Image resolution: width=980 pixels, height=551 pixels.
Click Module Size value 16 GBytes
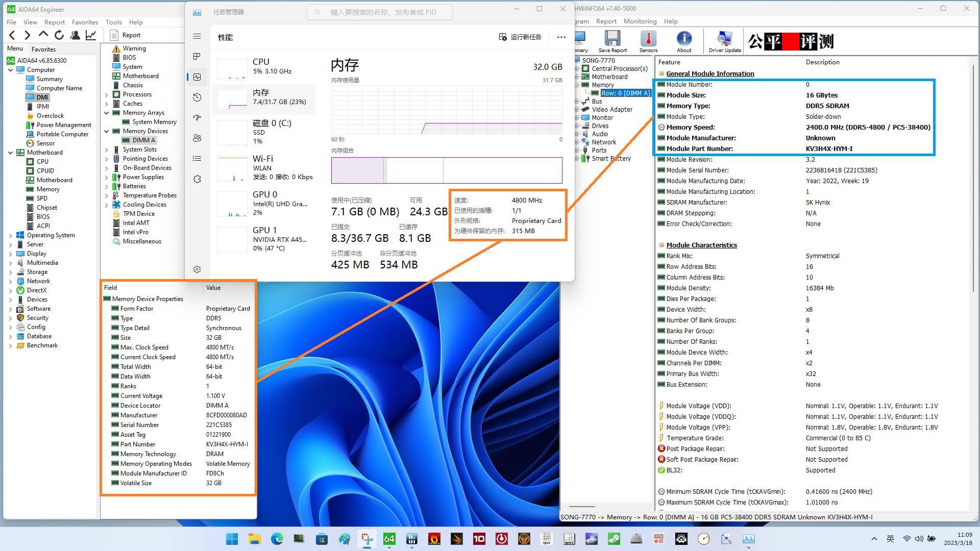pyautogui.click(x=821, y=95)
